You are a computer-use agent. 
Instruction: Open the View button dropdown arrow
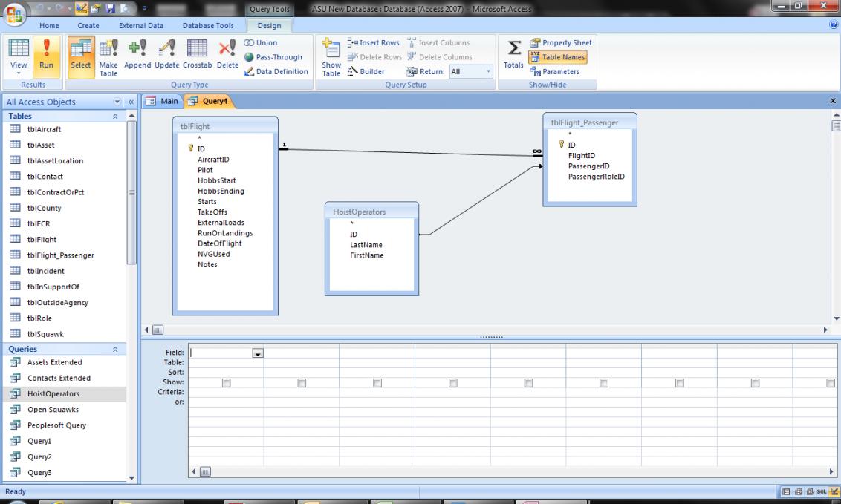(19, 73)
